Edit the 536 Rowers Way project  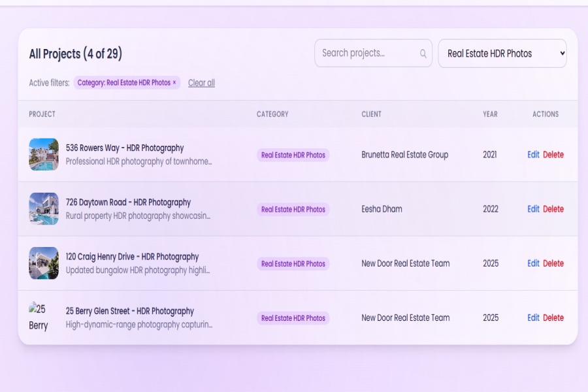(533, 155)
